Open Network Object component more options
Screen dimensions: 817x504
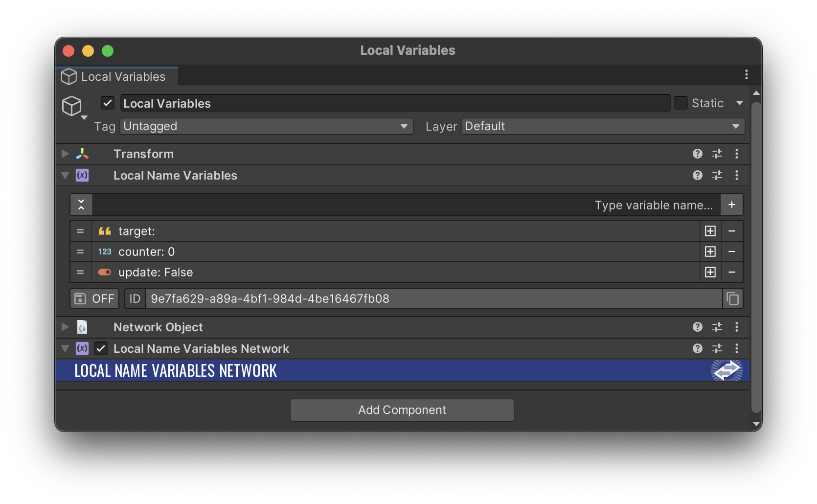point(737,327)
